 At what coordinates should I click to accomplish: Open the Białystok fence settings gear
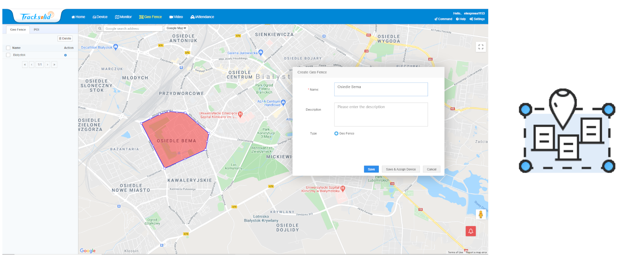point(65,55)
